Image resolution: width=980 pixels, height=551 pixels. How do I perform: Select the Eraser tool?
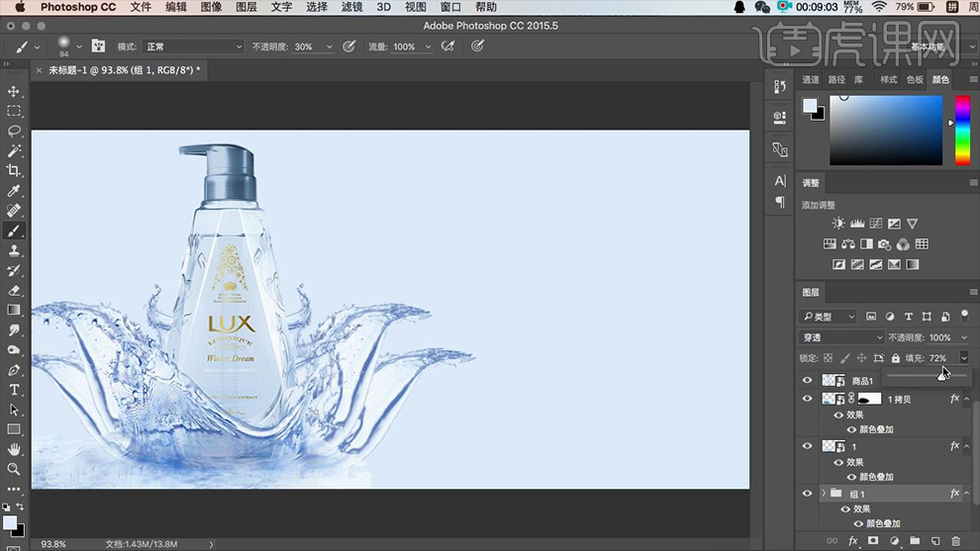click(14, 291)
